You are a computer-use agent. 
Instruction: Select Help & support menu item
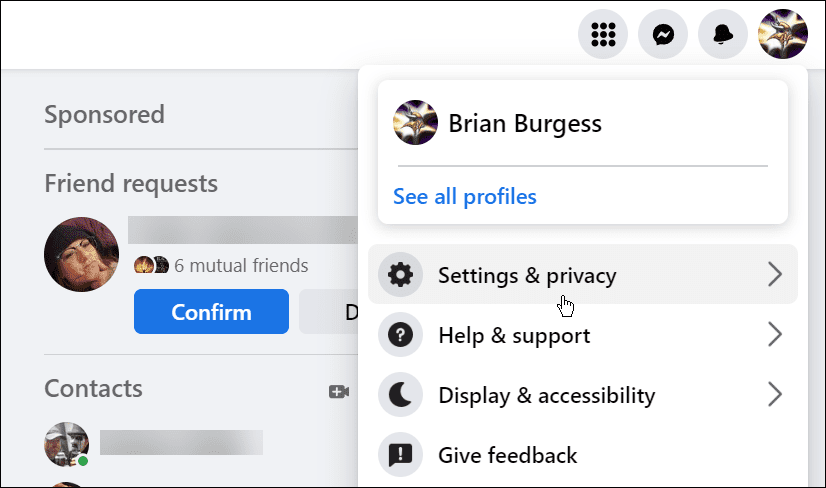tap(583, 335)
